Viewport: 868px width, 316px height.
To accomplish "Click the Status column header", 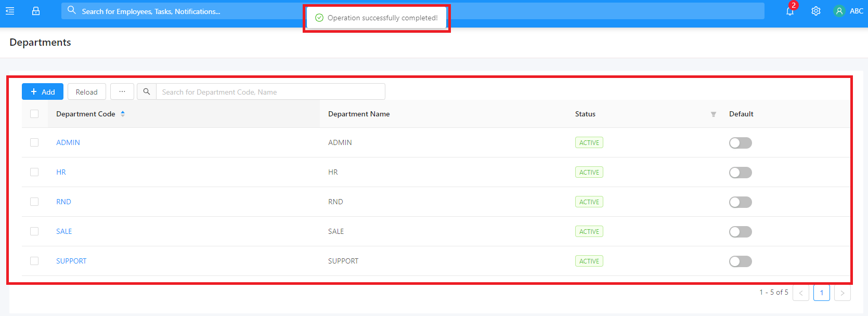I will pyautogui.click(x=585, y=114).
